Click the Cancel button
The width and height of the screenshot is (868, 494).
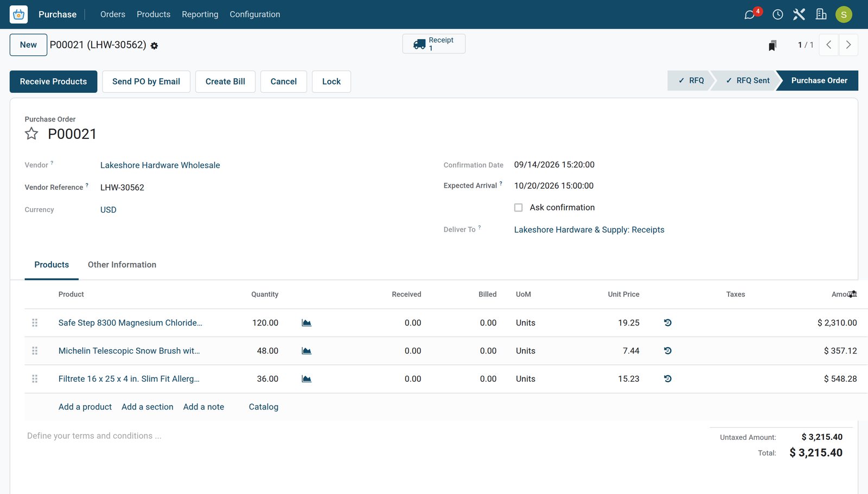284,81
